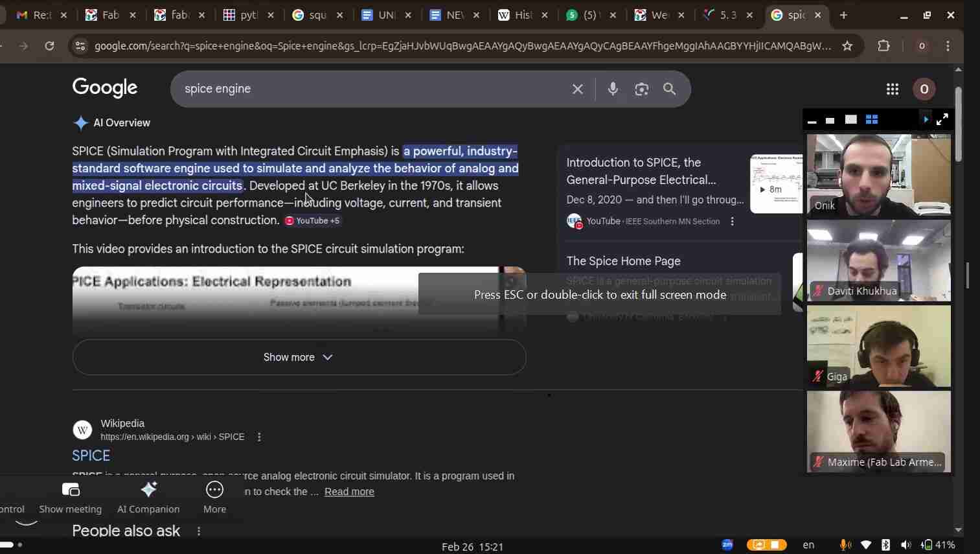Open the Chrome three-dot menu

(x=948, y=46)
